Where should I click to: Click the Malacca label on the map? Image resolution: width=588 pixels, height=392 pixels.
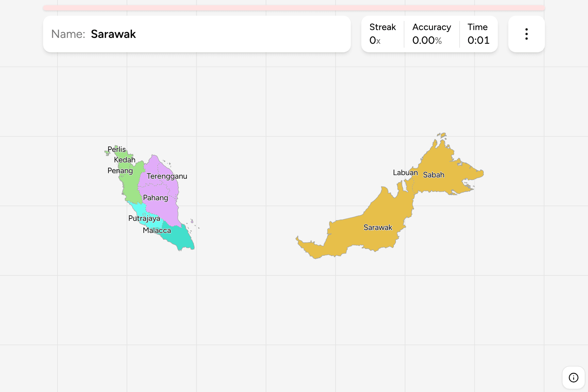tap(157, 230)
